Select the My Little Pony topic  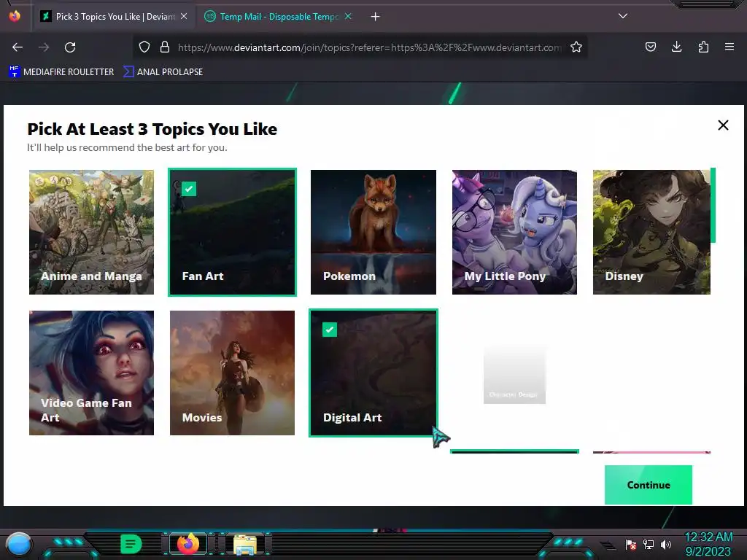(x=514, y=232)
